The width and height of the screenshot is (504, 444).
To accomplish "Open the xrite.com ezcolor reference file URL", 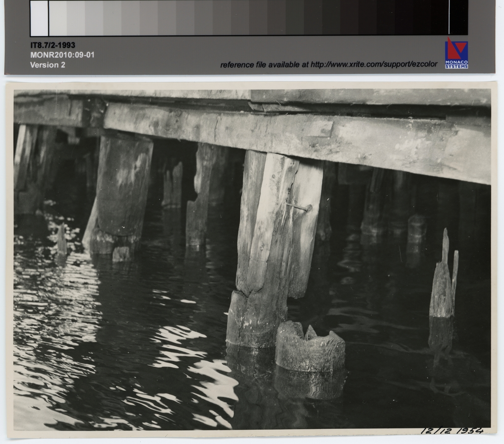I will pos(373,65).
